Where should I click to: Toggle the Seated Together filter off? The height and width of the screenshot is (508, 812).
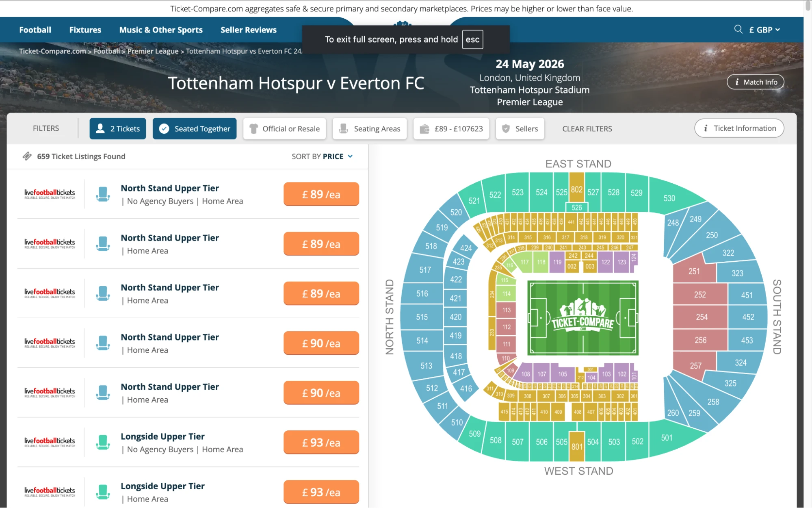[195, 128]
